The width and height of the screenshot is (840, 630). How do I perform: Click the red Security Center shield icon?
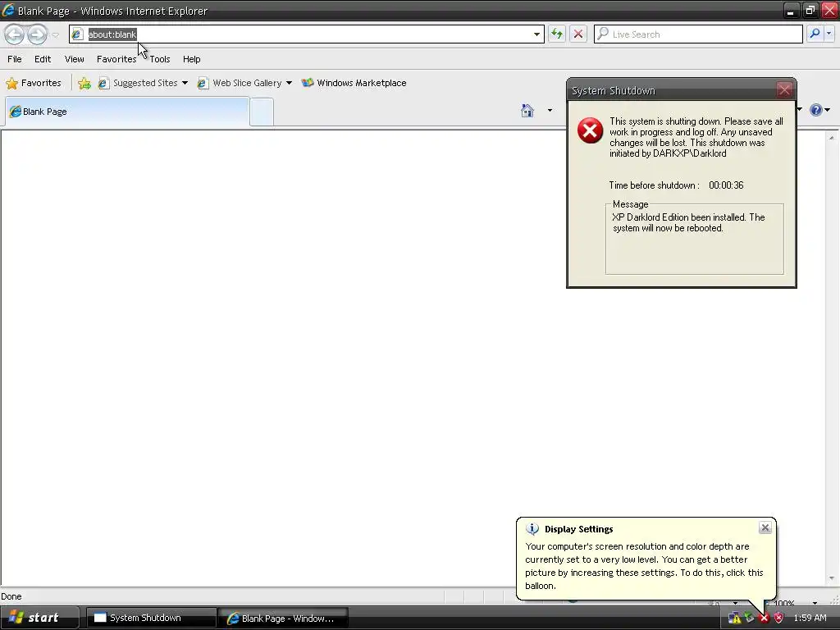point(779,618)
